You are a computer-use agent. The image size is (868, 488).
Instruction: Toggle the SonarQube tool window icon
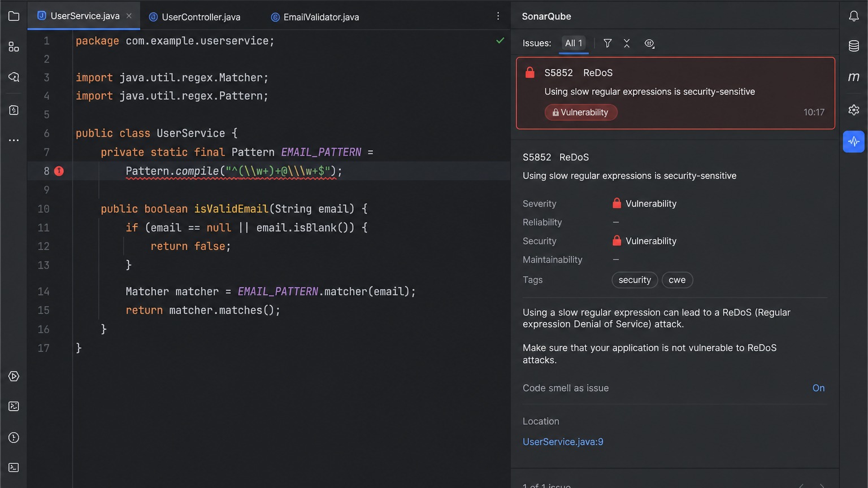(854, 141)
